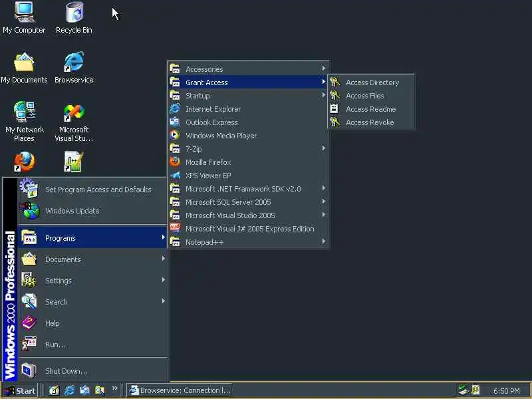Click the Set Program Access icon
The width and height of the screenshot is (532, 399).
tap(29, 188)
